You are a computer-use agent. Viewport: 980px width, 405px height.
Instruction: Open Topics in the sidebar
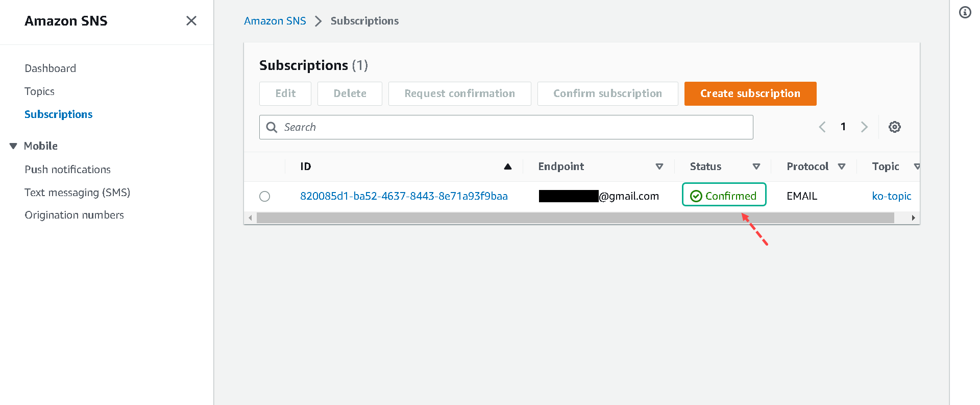[39, 91]
